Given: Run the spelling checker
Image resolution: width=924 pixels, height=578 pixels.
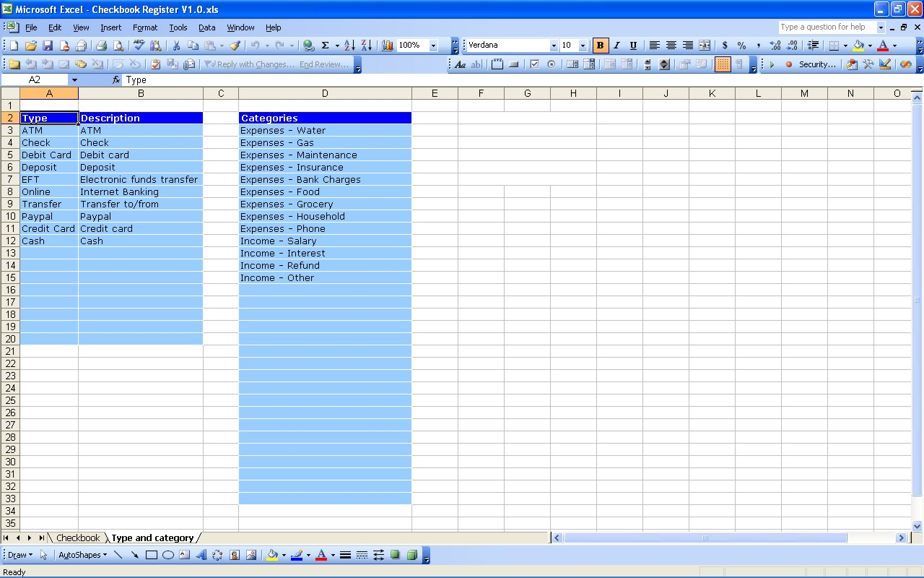Looking at the screenshot, I should [x=139, y=45].
